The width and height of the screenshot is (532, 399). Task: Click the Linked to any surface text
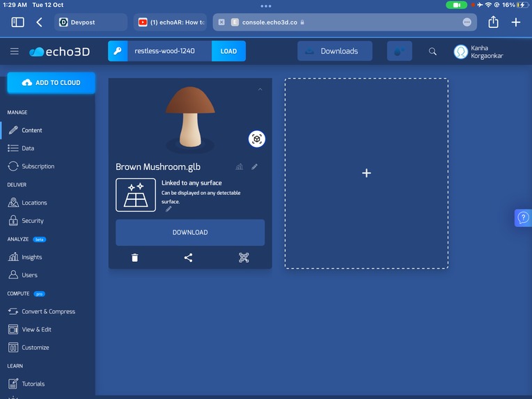[191, 183]
